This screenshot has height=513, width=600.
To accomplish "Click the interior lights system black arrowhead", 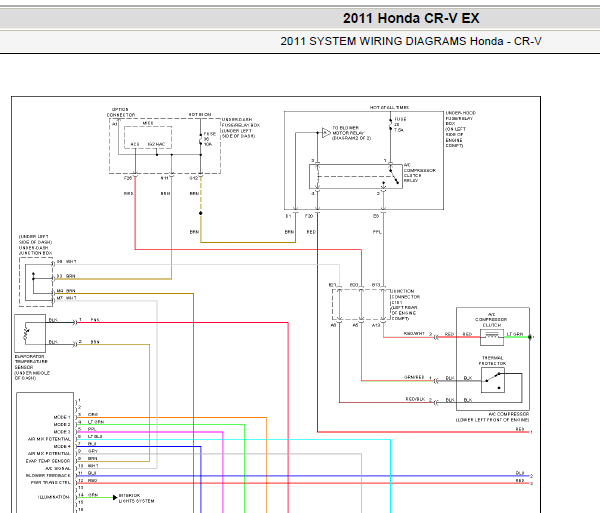I will (115, 498).
